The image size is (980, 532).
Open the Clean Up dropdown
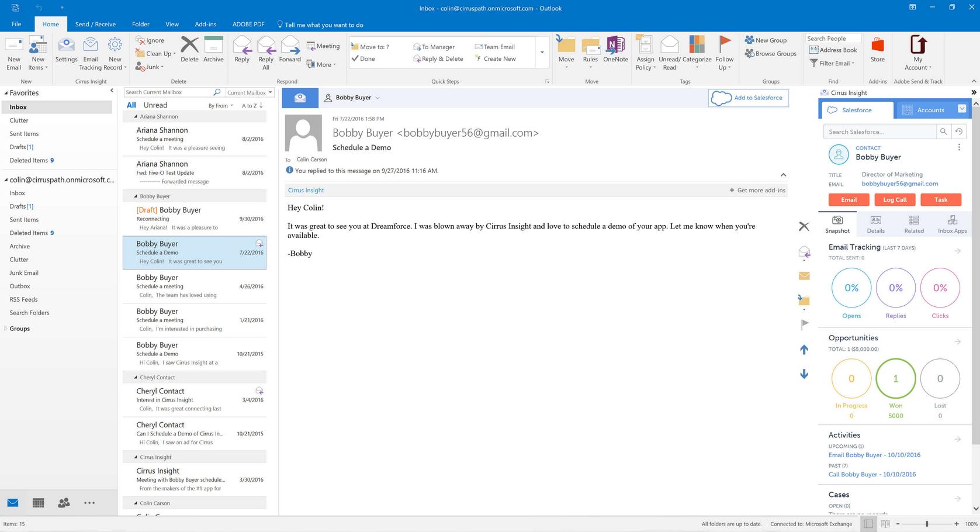(155, 54)
